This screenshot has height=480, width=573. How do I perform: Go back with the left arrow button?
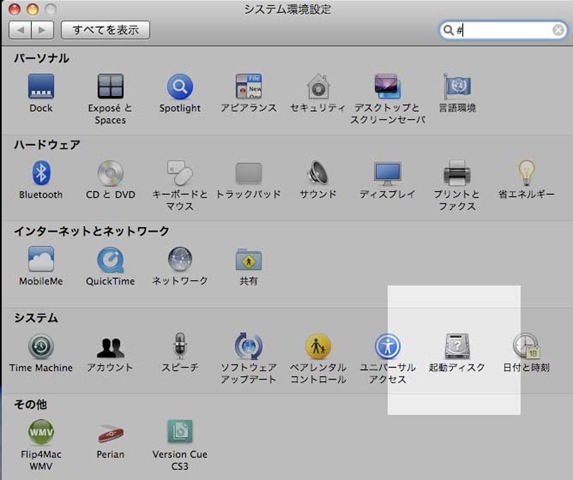(20, 30)
